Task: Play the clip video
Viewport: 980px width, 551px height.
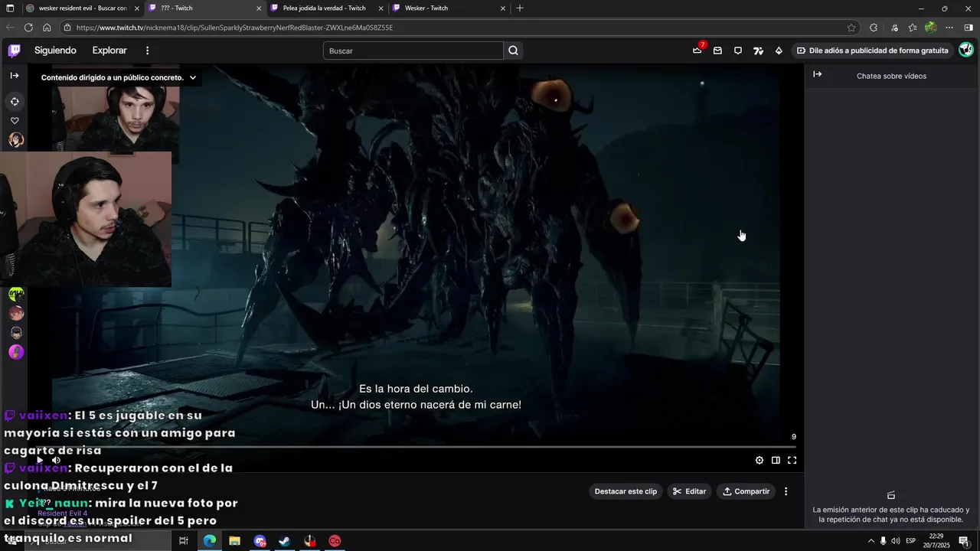Action: pos(40,460)
